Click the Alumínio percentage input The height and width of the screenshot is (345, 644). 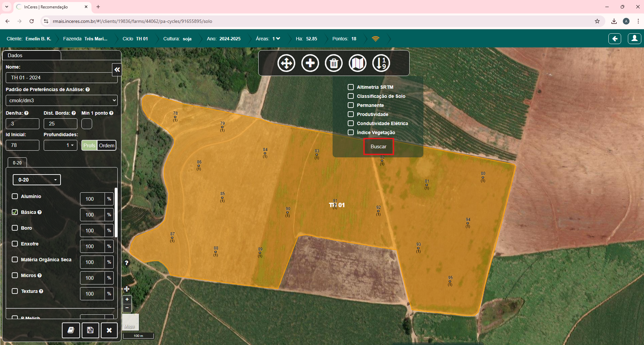[92, 199]
